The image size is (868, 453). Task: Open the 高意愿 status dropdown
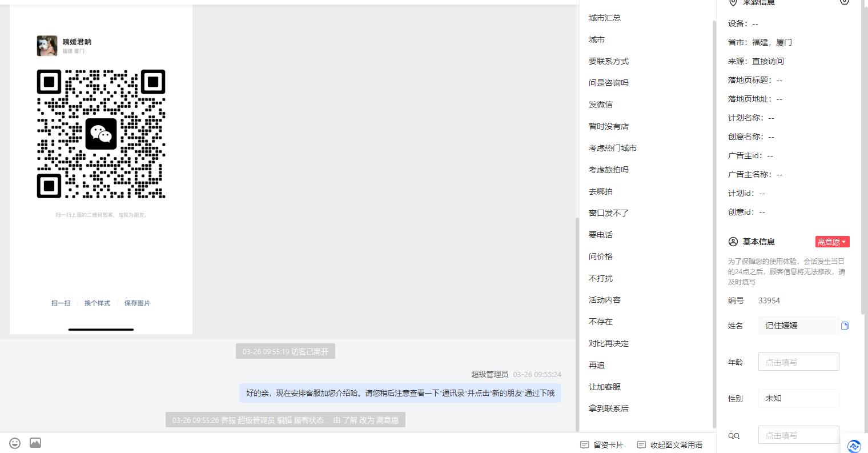(x=832, y=242)
